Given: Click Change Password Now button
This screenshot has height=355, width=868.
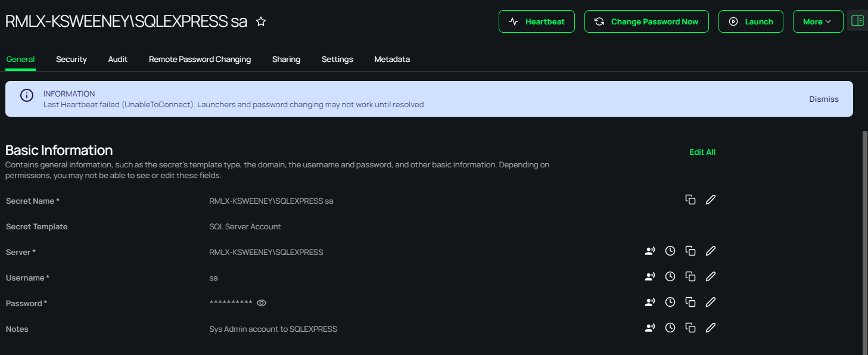Looking at the screenshot, I should (646, 21).
